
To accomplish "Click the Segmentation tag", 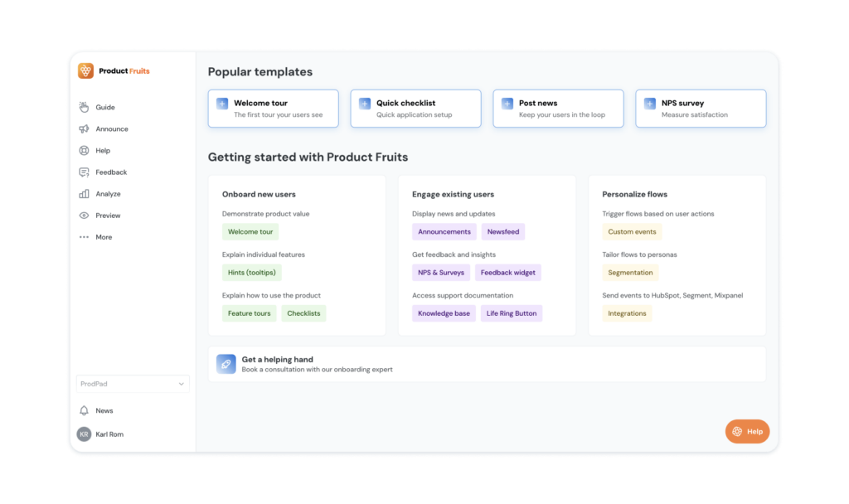I will pos(630,273).
